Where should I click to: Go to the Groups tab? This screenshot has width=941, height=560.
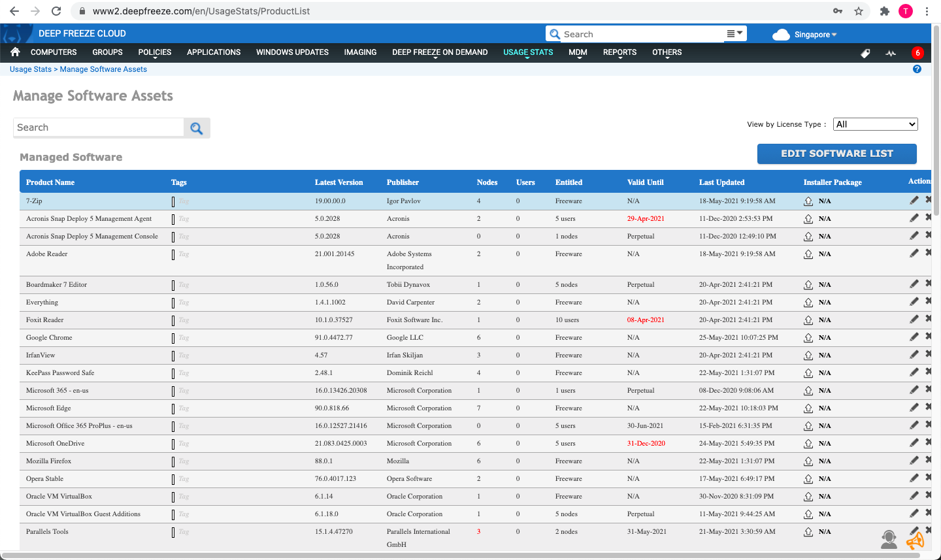click(108, 52)
